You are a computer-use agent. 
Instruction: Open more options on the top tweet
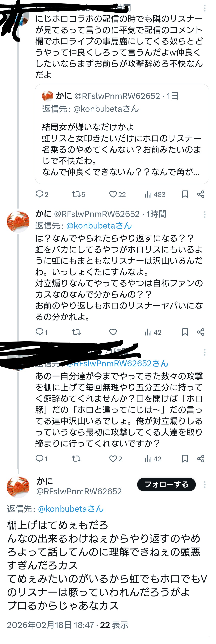click(205, 8)
